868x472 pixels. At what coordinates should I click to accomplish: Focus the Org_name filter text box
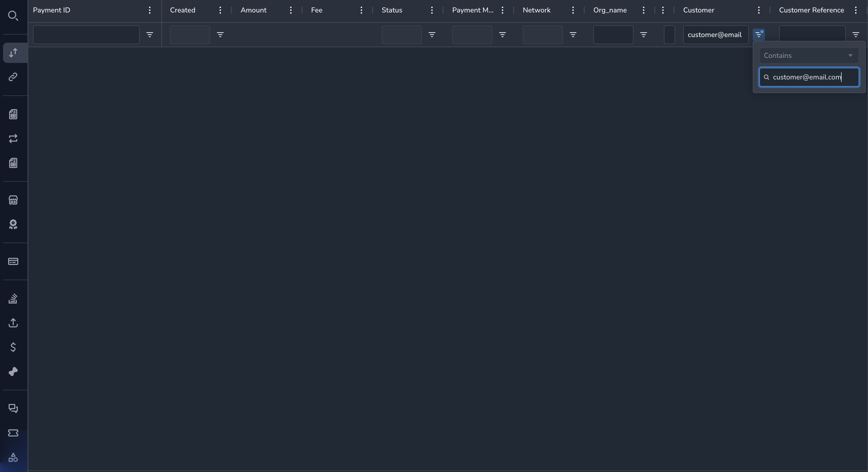(x=613, y=35)
